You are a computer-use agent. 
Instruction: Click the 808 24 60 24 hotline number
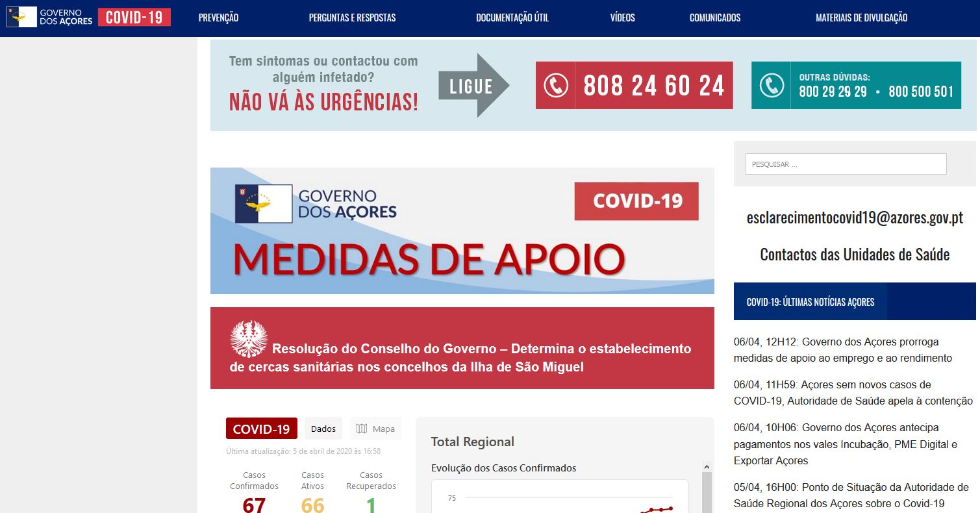tap(653, 85)
